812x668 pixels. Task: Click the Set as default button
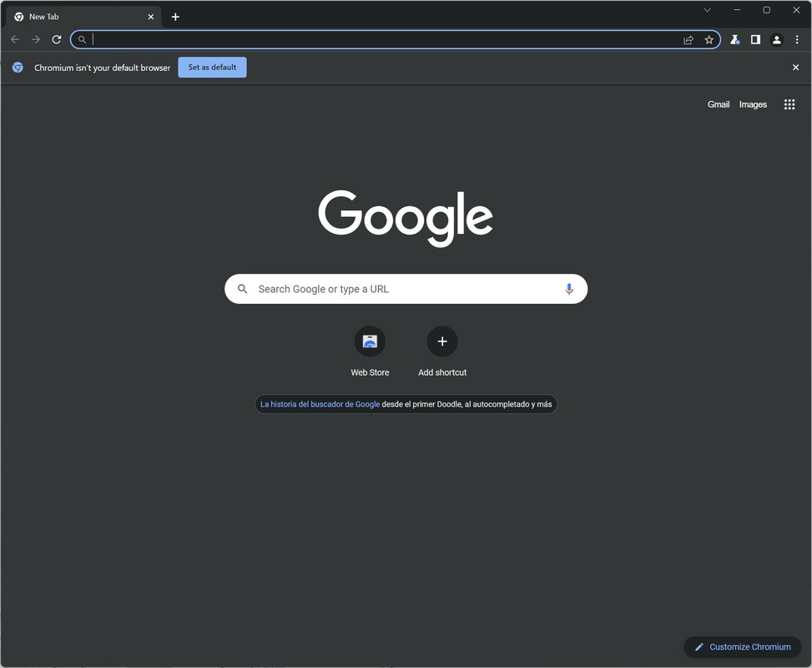click(x=212, y=67)
